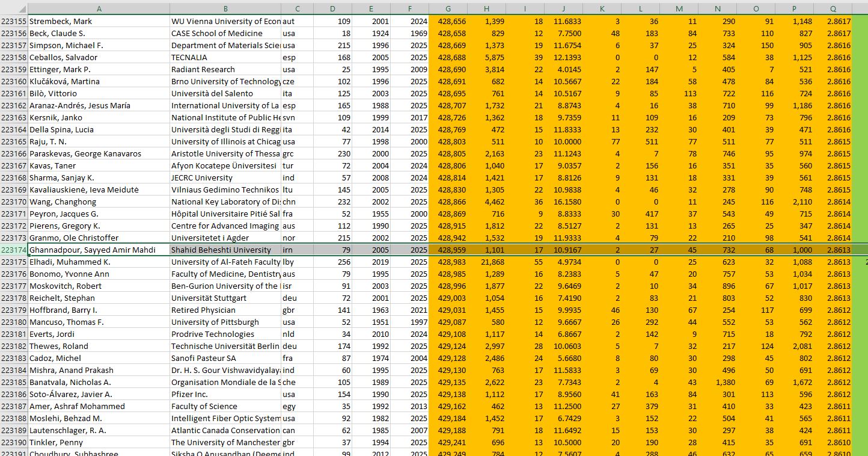Click the Ghannadpour, Sayyed Amir Mahdi cell
This screenshot has width=868, height=456.
coord(99,250)
